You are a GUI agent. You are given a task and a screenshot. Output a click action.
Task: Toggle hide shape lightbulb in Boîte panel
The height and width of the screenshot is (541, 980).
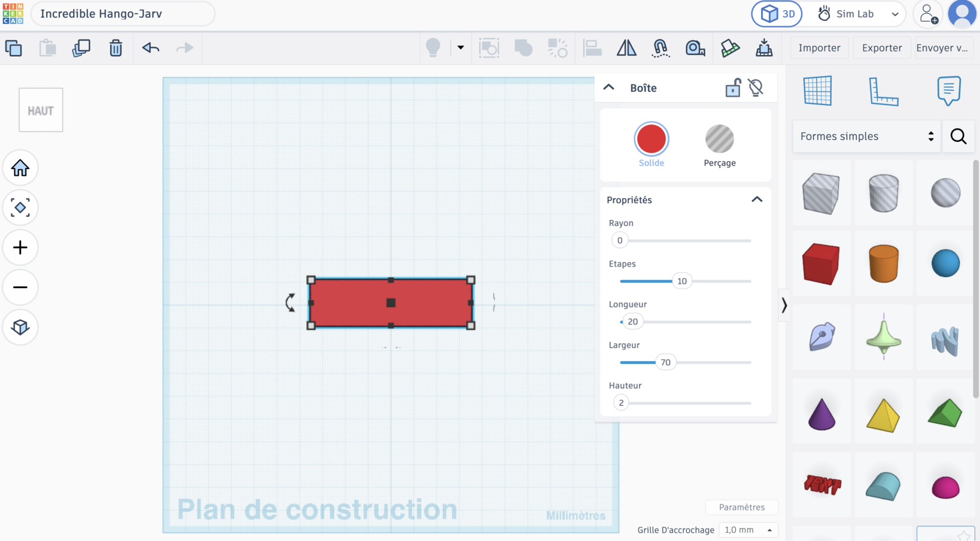click(x=756, y=88)
